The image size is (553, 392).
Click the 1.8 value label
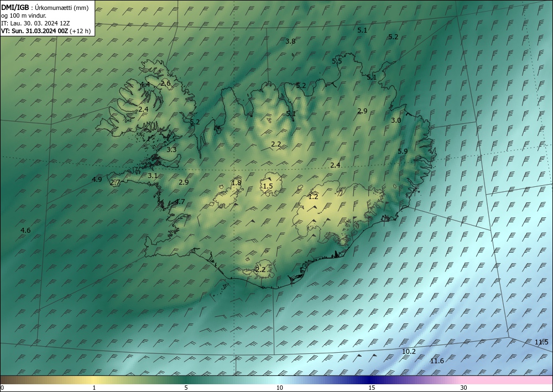tap(236, 182)
